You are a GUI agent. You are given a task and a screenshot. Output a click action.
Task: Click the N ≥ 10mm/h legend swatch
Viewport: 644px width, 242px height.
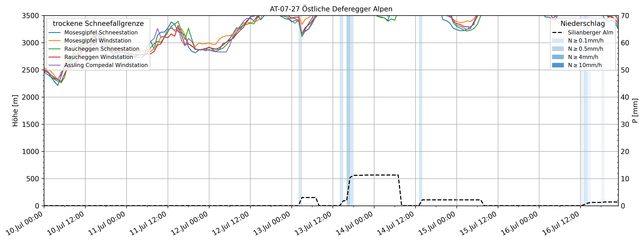point(558,65)
